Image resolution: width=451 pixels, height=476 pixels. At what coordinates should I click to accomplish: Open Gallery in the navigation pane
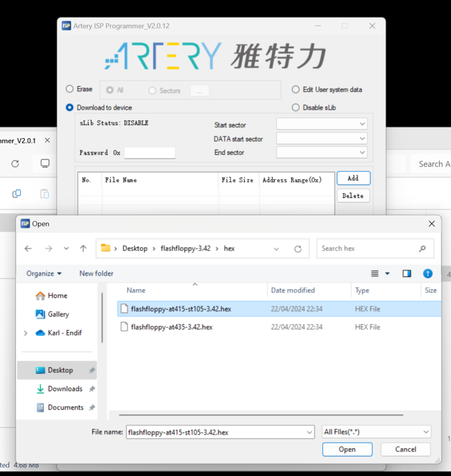pos(58,314)
